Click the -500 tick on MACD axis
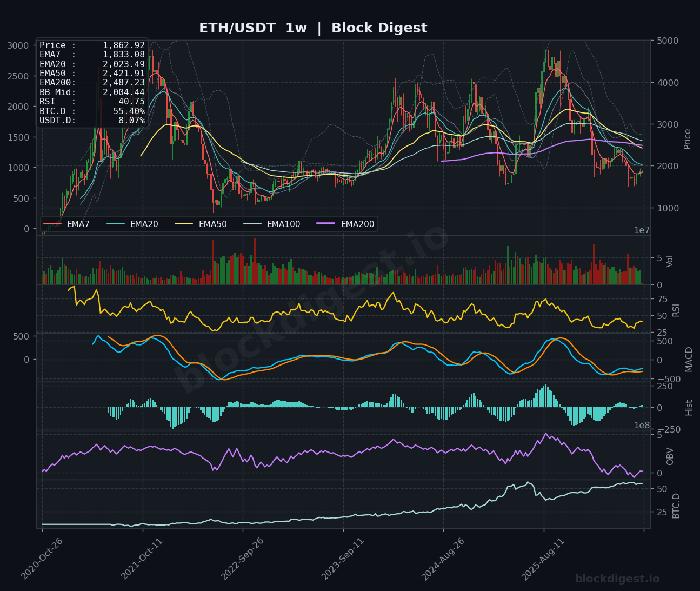The width and height of the screenshot is (700, 591). click(668, 379)
